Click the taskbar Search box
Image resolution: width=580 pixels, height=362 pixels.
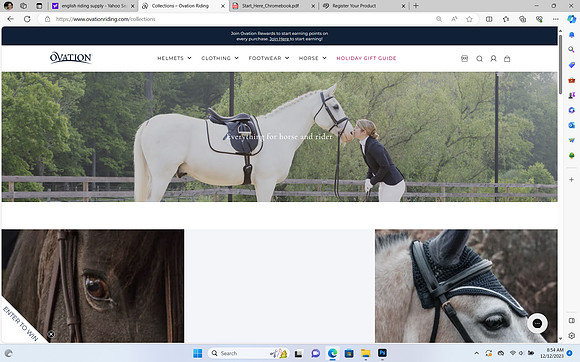tap(249, 353)
